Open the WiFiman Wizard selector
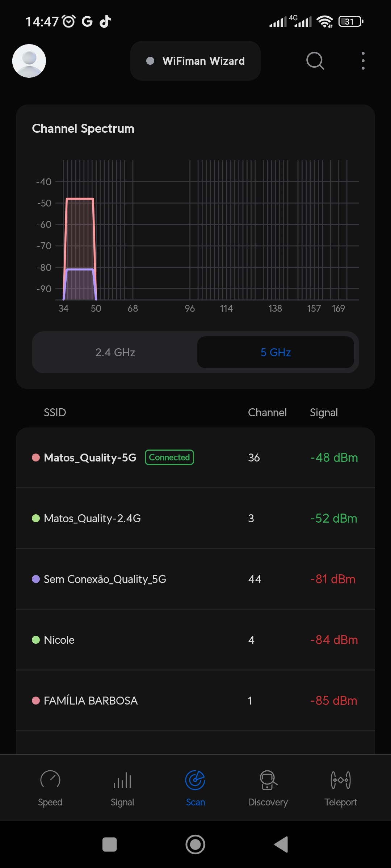The height and width of the screenshot is (868, 391). click(x=195, y=61)
